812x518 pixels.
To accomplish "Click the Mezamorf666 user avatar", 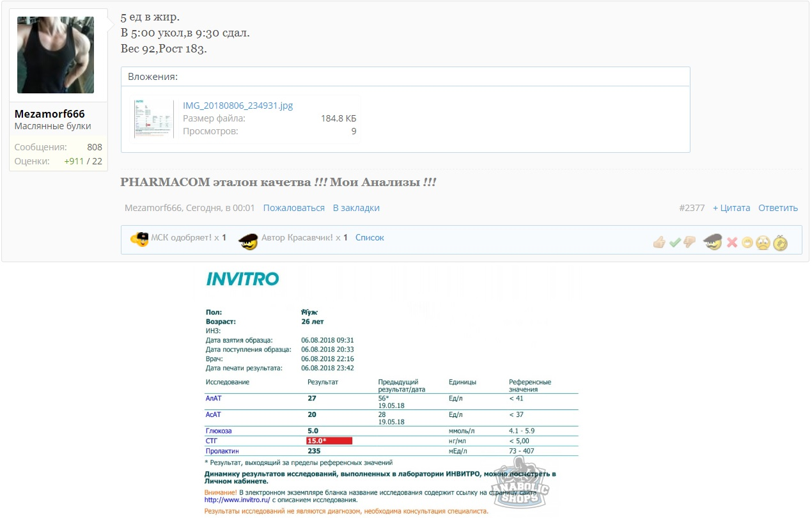I will coord(56,55).
